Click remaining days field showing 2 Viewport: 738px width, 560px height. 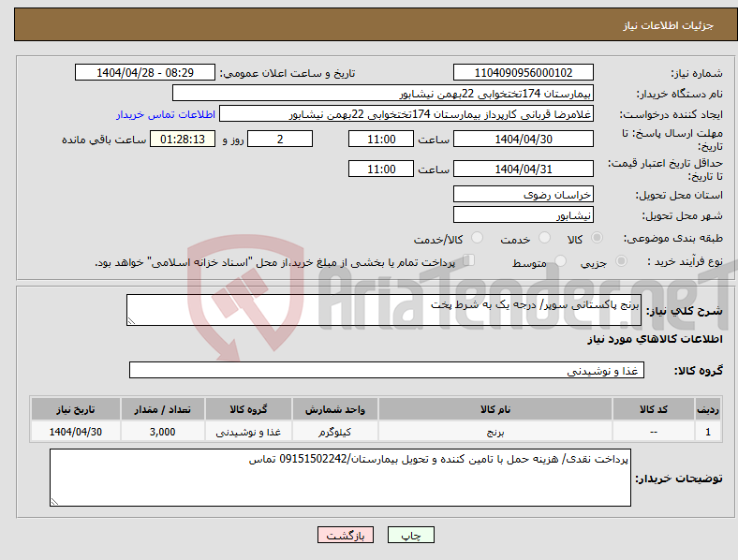[280, 139]
